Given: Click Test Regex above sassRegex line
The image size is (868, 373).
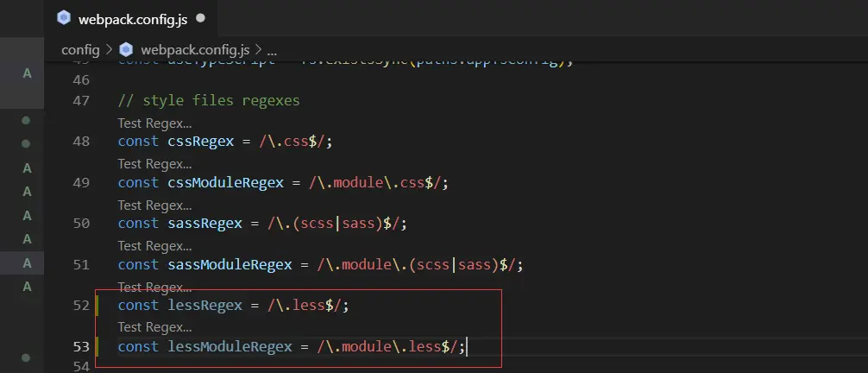Looking at the screenshot, I should pyautogui.click(x=155, y=205).
